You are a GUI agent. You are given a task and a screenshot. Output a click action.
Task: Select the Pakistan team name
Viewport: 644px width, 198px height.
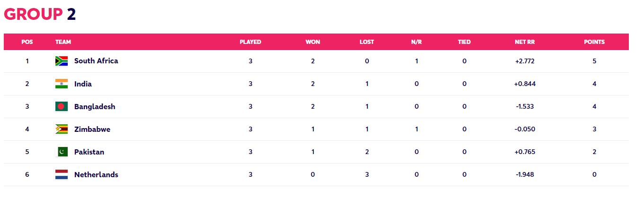click(x=89, y=152)
